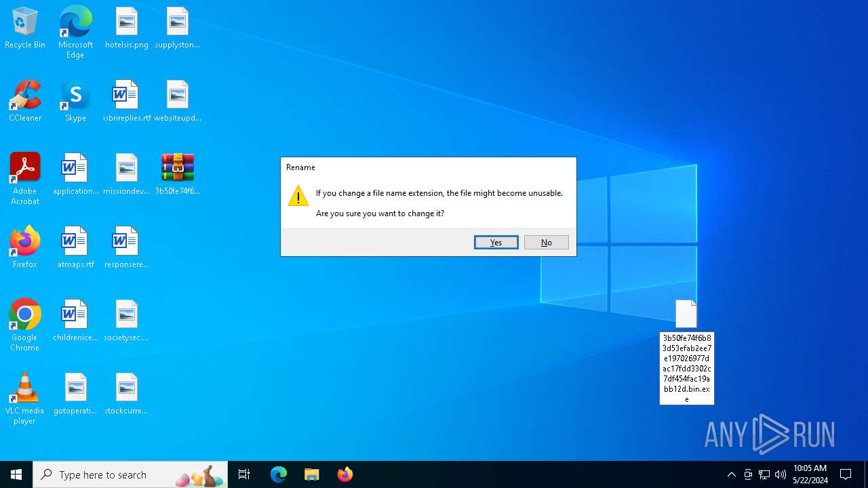The height and width of the screenshot is (488, 868).
Task: Select Microsoft Edge desktop shortcut
Action: coord(75,33)
